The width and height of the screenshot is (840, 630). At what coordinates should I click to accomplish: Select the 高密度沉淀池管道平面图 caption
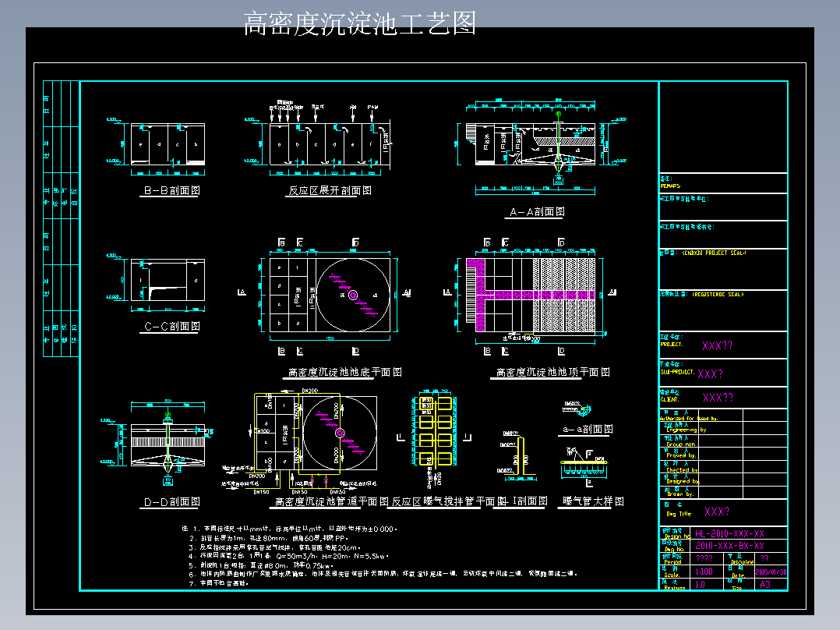pos(332,501)
